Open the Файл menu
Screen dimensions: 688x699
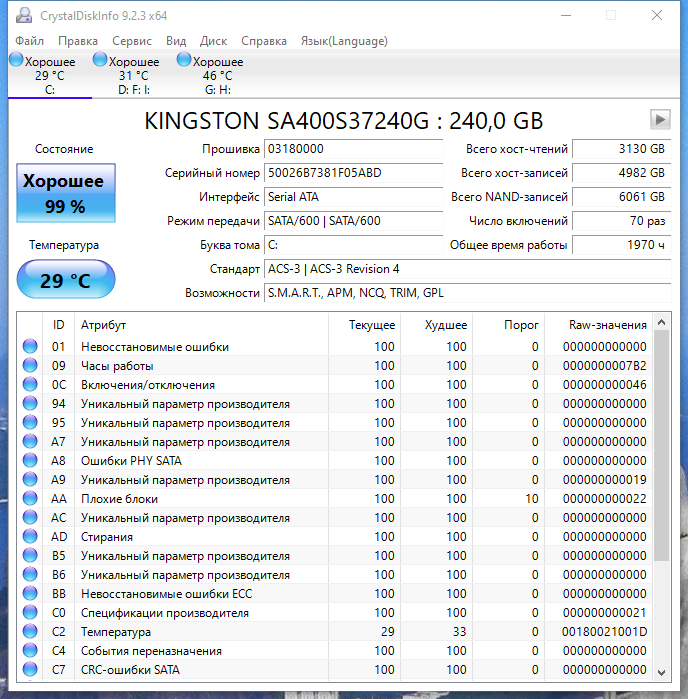(30, 41)
